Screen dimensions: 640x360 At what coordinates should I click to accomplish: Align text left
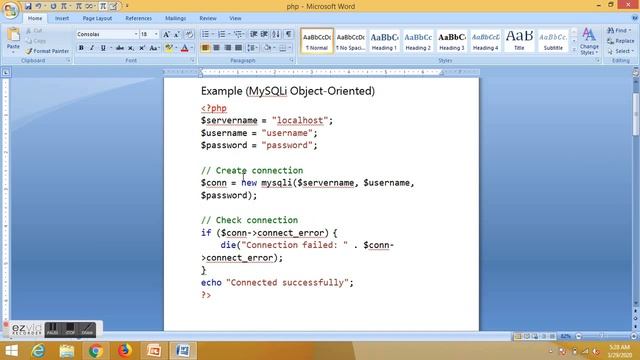tap(205, 48)
